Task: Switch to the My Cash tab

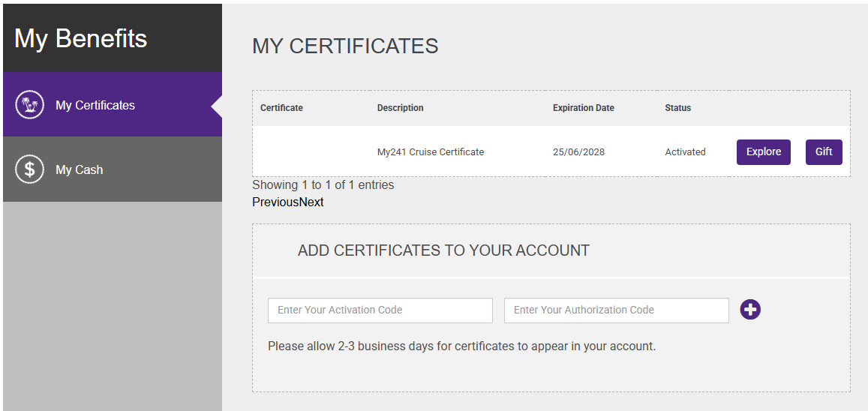Action: (80, 169)
